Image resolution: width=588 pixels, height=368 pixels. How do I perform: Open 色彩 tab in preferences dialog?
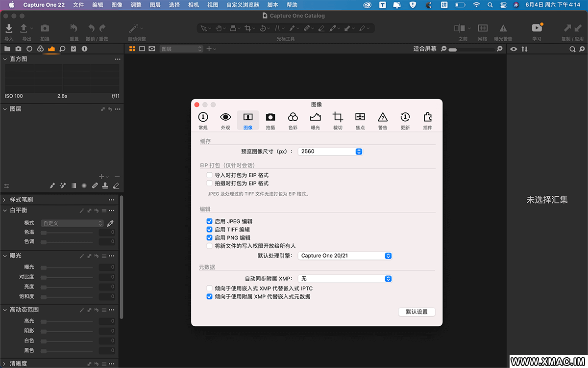(293, 121)
